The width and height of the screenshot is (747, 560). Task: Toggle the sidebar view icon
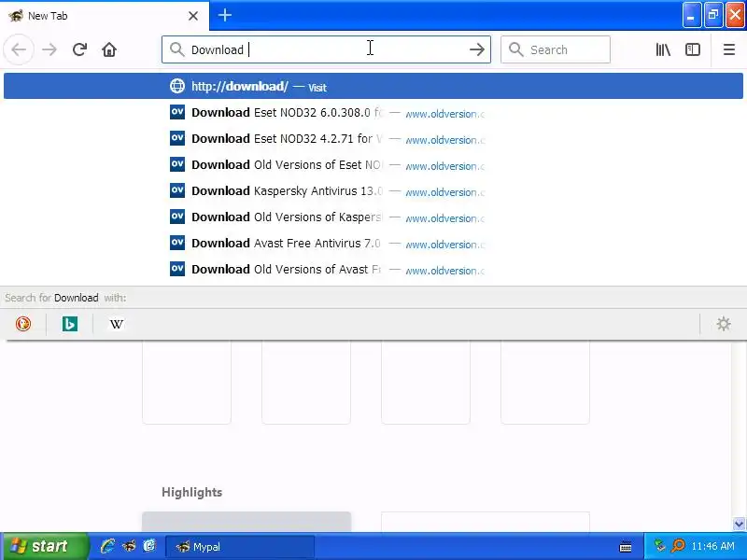(692, 49)
